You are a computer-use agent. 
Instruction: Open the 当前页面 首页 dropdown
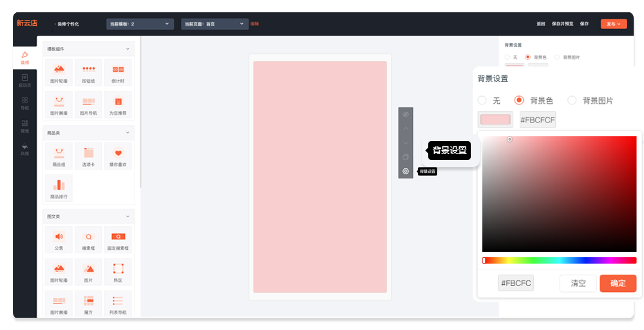tap(214, 24)
